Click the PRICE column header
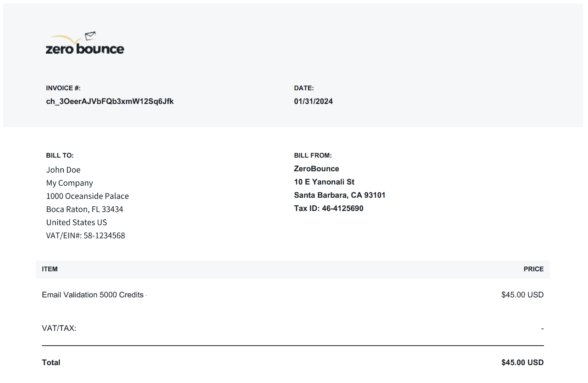Image resolution: width=588 pixels, height=383 pixels. [x=533, y=269]
